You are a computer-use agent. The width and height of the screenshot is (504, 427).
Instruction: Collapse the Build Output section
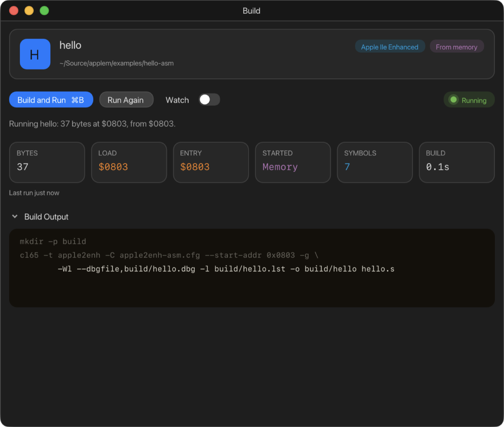[15, 217]
